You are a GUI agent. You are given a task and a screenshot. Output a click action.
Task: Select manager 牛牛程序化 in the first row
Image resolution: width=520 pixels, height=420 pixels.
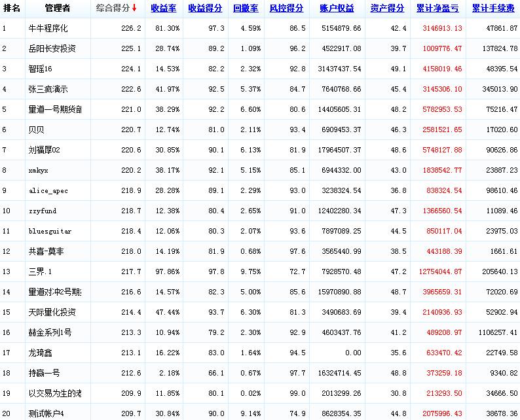pyautogui.click(x=48, y=29)
